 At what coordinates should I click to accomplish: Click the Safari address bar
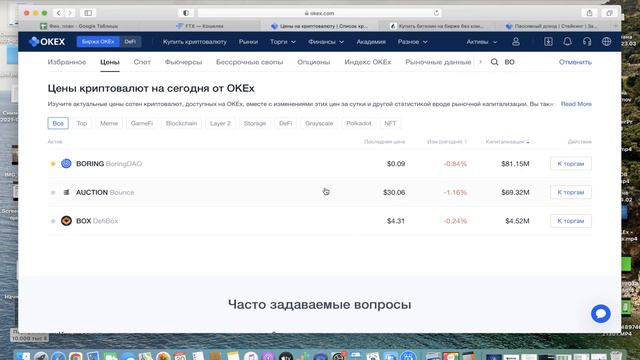point(320,13)
